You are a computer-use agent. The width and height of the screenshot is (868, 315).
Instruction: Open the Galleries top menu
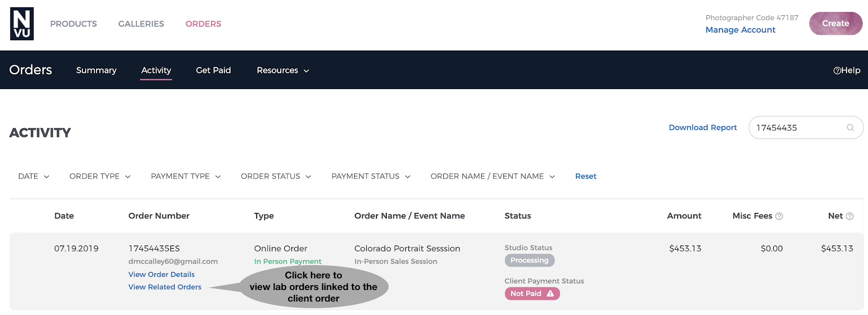coord(141,24)
